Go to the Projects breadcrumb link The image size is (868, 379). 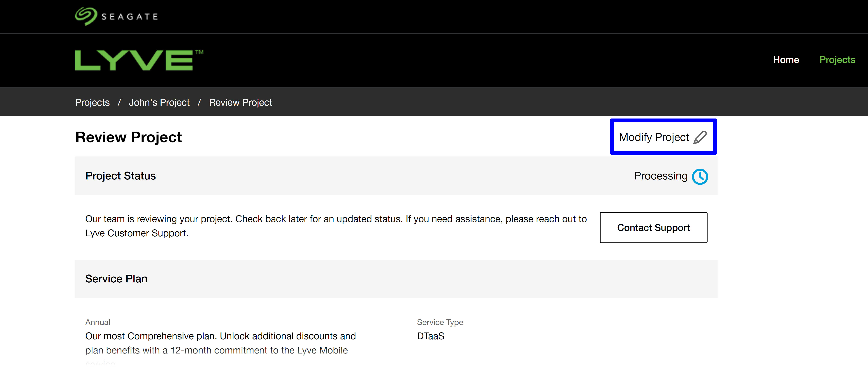click(x=92, y=102)
